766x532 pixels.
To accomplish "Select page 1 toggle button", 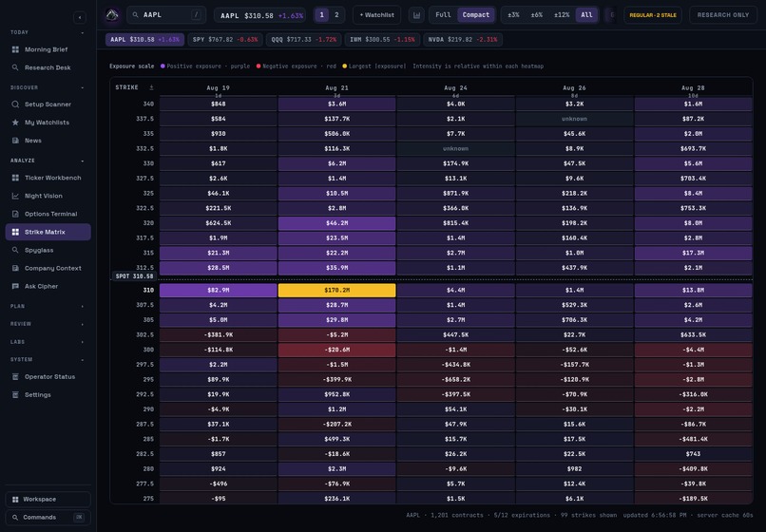I will tap(322, 15).
